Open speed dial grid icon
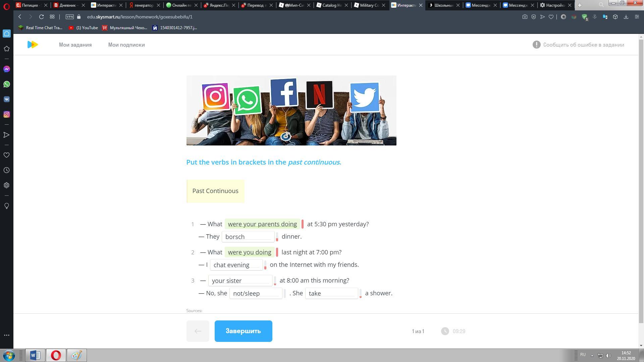Image resolution: width=644 pixels, height=362 pixels. 52,17
